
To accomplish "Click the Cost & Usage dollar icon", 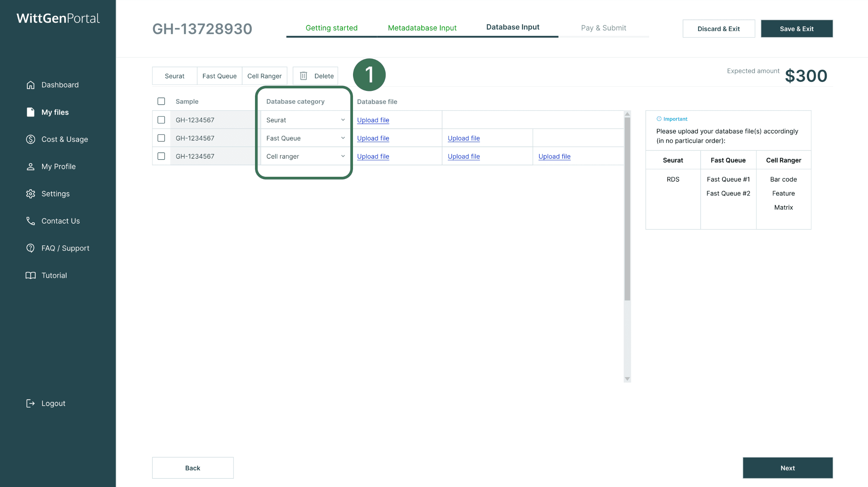I will tap(30, 139).
